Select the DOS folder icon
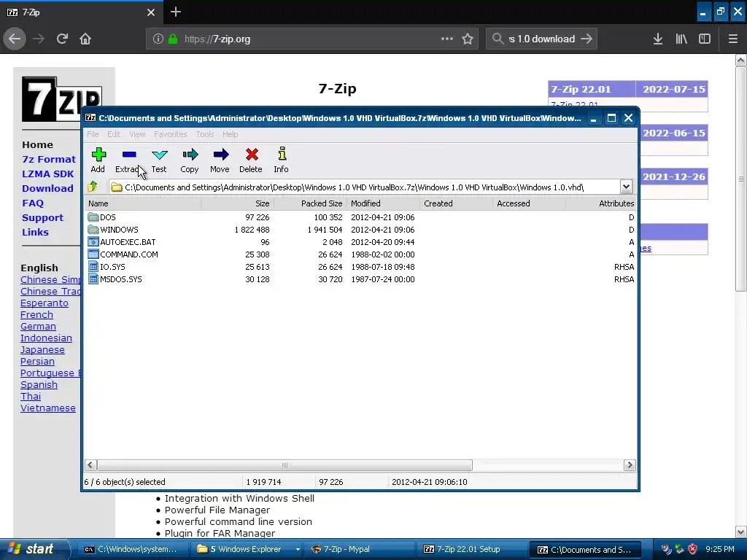 pyautogui.click(x=93, y=217)
